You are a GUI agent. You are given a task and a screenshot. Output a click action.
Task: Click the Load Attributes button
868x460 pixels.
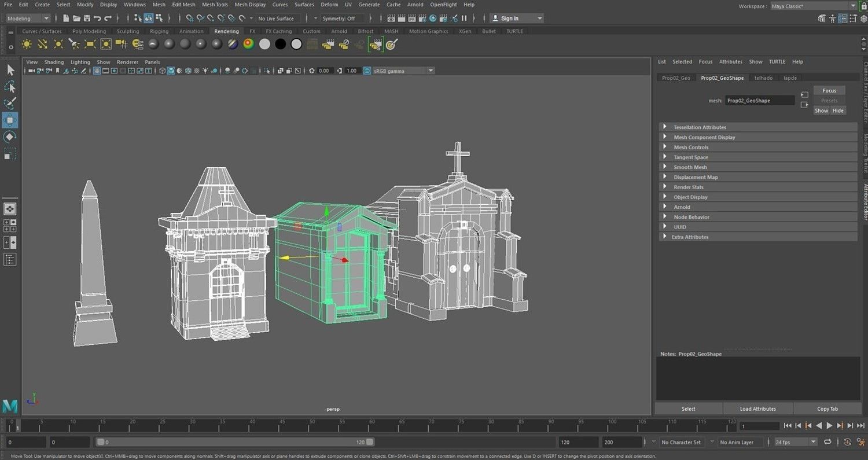(757, 409)
